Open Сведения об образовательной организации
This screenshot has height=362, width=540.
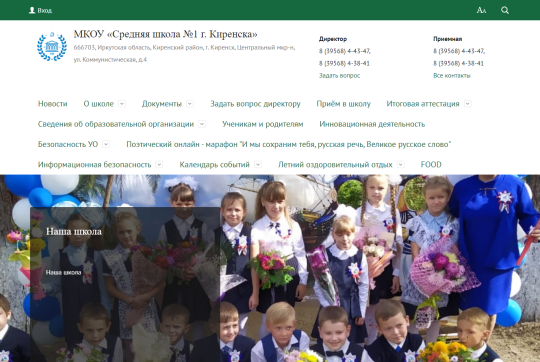[116, 124]
